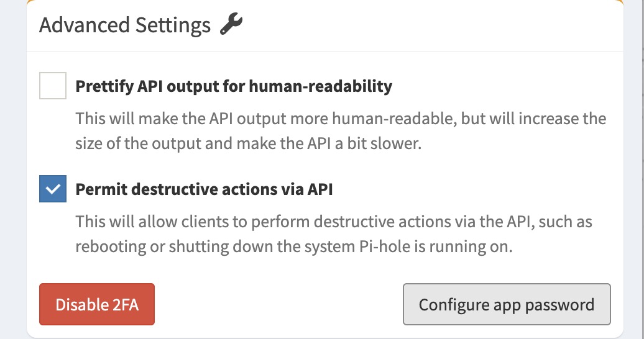Open Configure app password
This screenshot has height=339, width=644.
506,305
